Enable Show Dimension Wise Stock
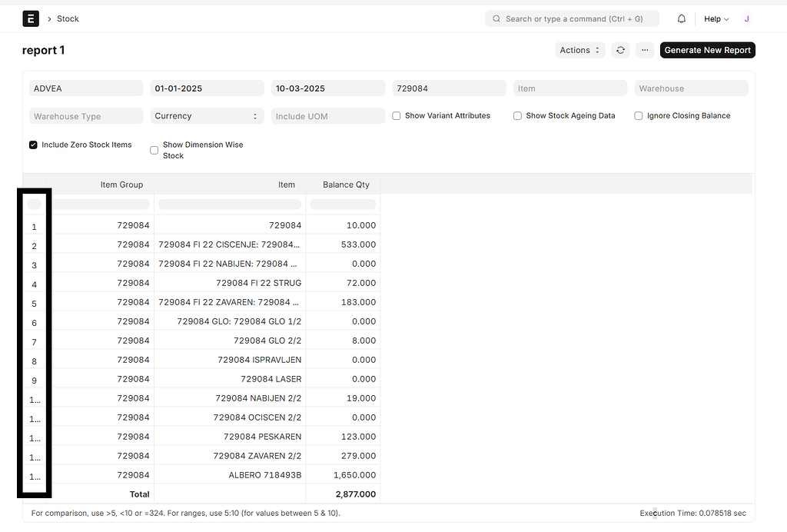Image resolution: width=787 pixels, height=532 pixels. tap(154, 150)
